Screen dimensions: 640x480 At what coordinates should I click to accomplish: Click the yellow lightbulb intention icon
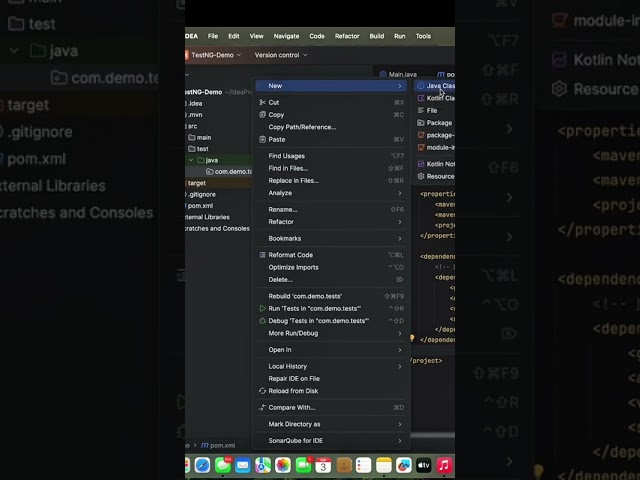pyautogui.click(x=412, y=338)
